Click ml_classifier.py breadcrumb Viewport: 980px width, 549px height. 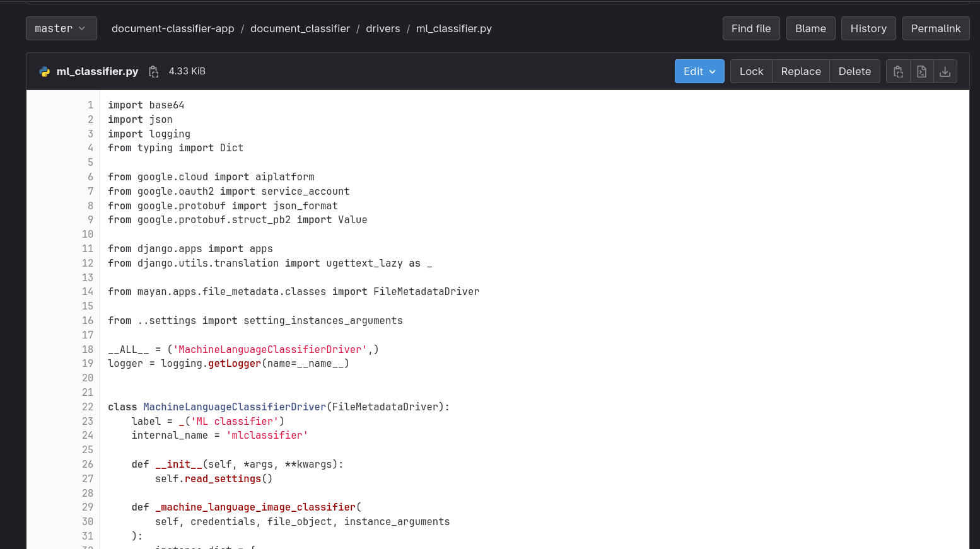[x=454, y=28]
